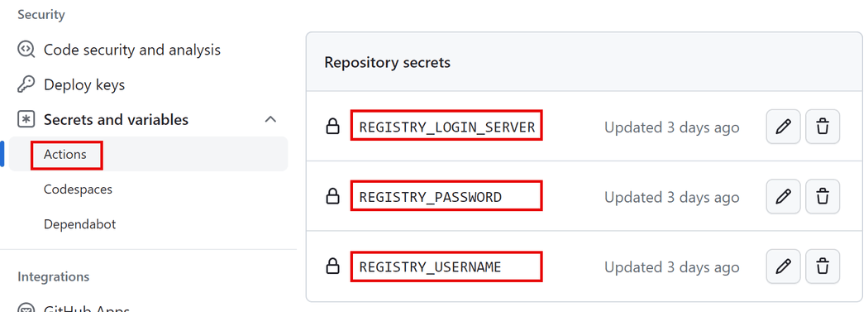Open Code security and analysis settings
Viewport: 868px width, 312px height.
click(131, 50)
